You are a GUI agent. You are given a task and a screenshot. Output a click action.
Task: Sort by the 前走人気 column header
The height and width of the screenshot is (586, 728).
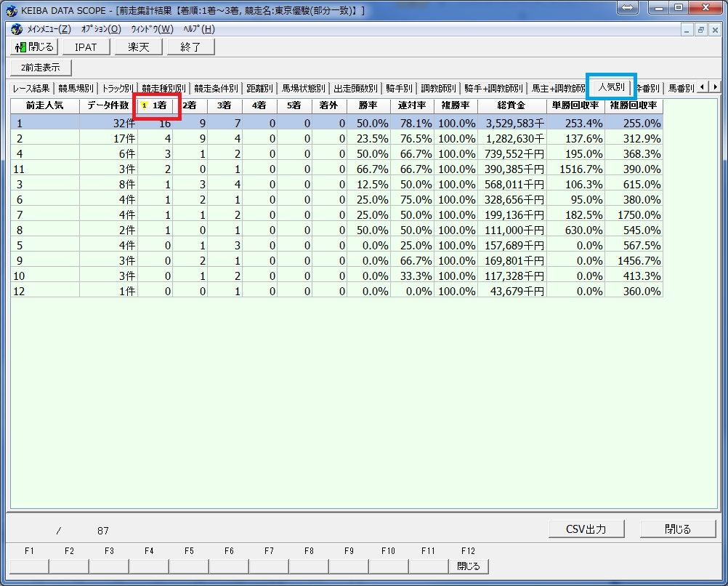coord(44,105)
